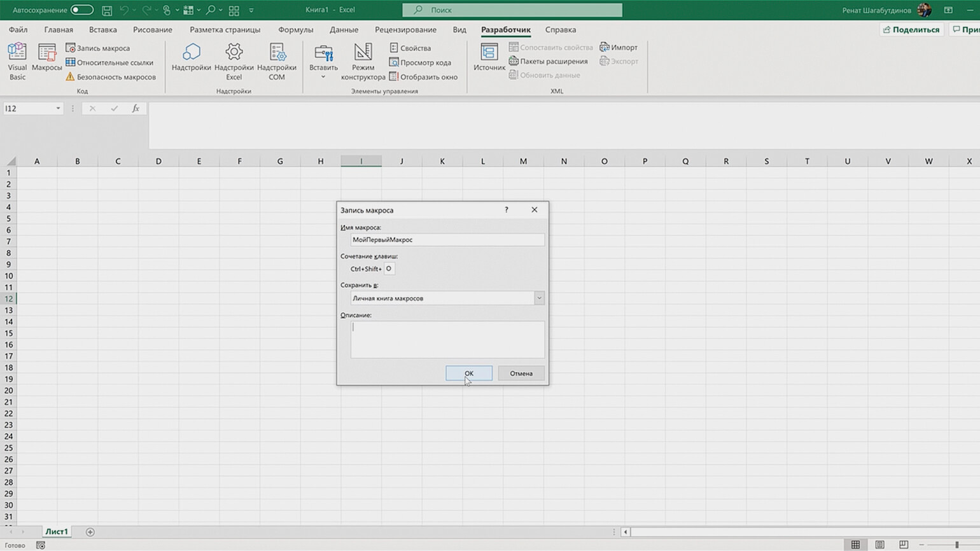Click horizontal scrollbar left arrow
The image size is (980, 551).
point(626,532)
